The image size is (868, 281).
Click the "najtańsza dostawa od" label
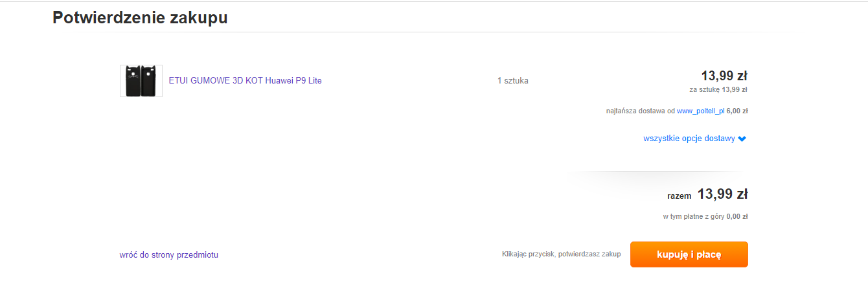point(640,111)
